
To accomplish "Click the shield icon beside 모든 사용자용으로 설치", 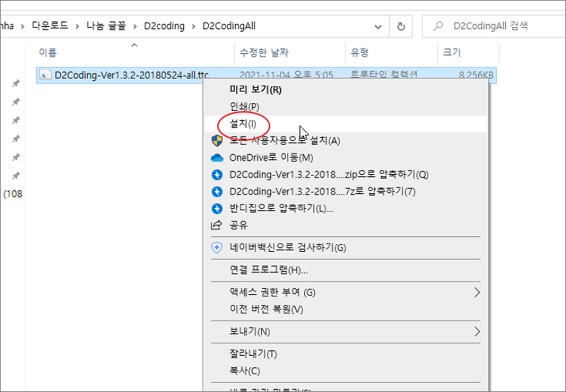I will 217,141.
